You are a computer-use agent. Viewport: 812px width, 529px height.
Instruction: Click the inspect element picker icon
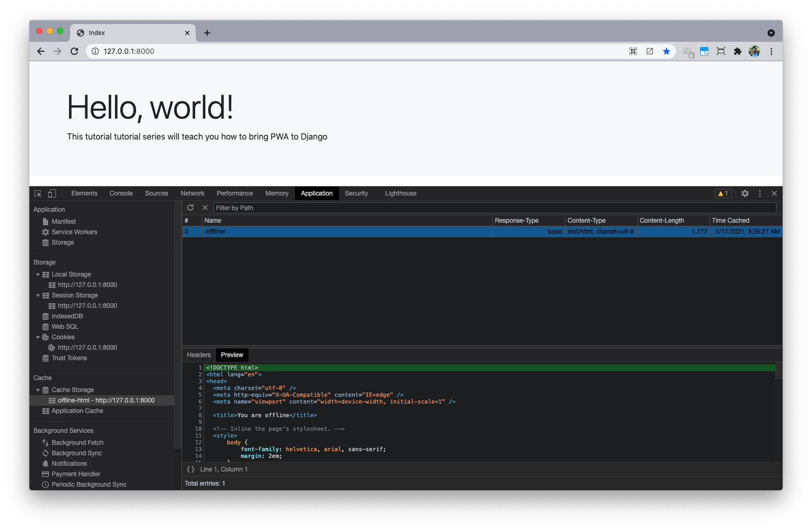pos(38,193)
